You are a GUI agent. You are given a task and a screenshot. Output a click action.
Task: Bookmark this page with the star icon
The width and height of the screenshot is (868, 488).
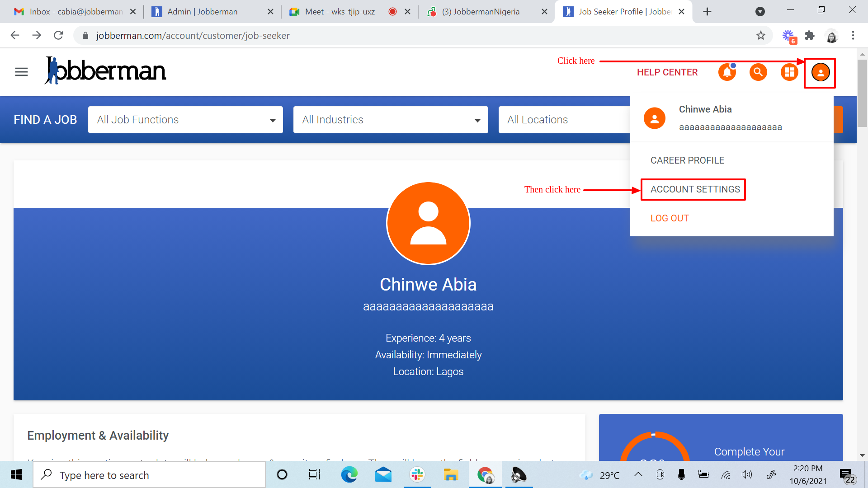[x=761, y=35]
